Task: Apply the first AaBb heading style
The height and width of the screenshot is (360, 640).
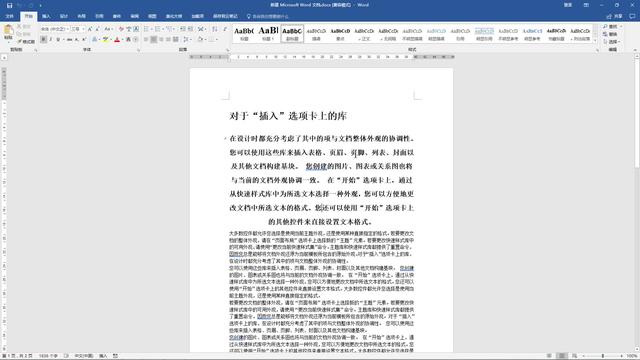Action: click(244, 33)
